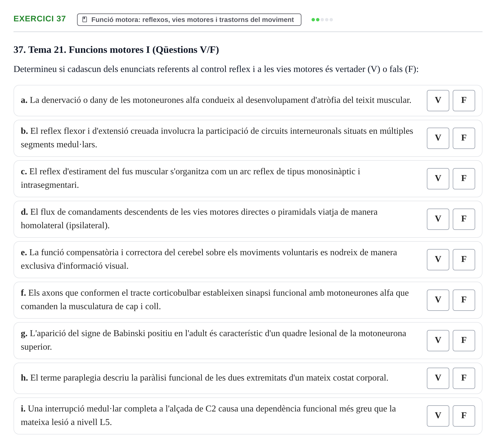Mark paraplegia statement h as V
The width and height of the screenshot is (496, 448).
coord(438,378)
